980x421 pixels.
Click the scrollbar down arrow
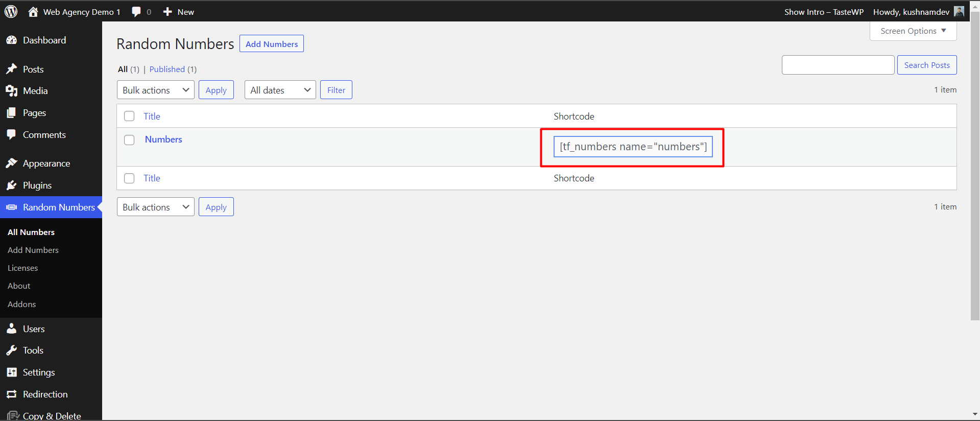pyautogui.click(x=975, y=414)
